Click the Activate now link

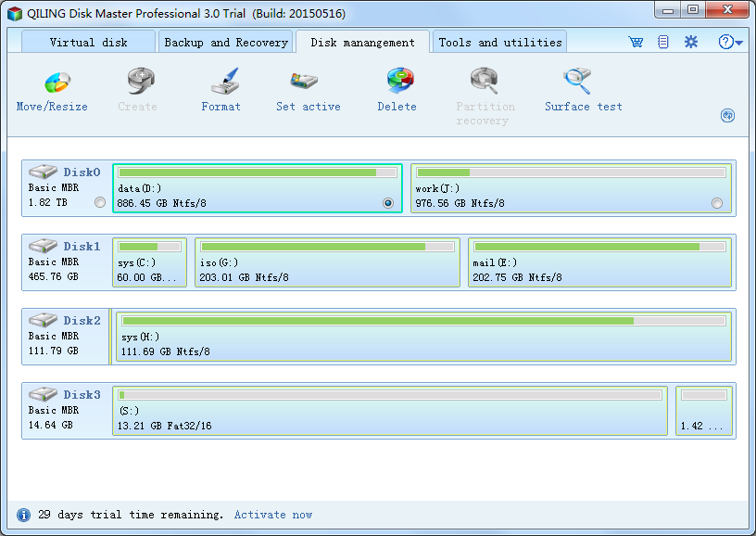[273, 515]
